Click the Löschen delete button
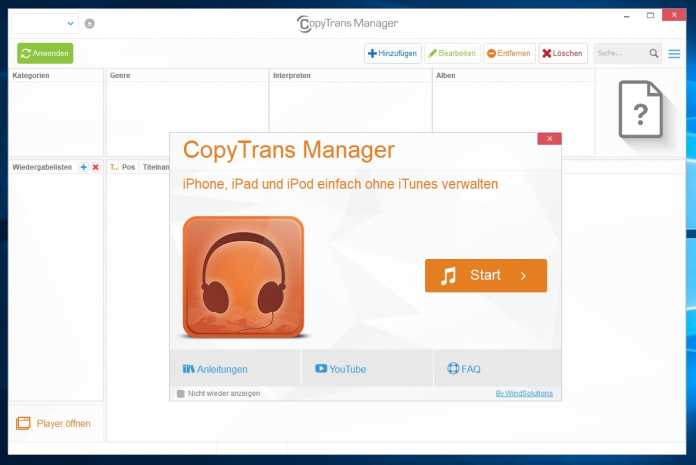This screenshot has height=465, width=696. pos(563,53)
